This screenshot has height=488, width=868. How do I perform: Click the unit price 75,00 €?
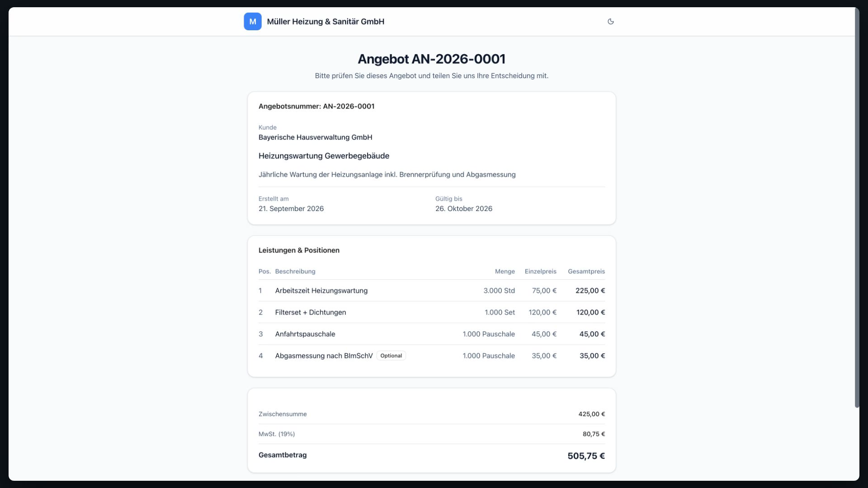pos(544,291)
